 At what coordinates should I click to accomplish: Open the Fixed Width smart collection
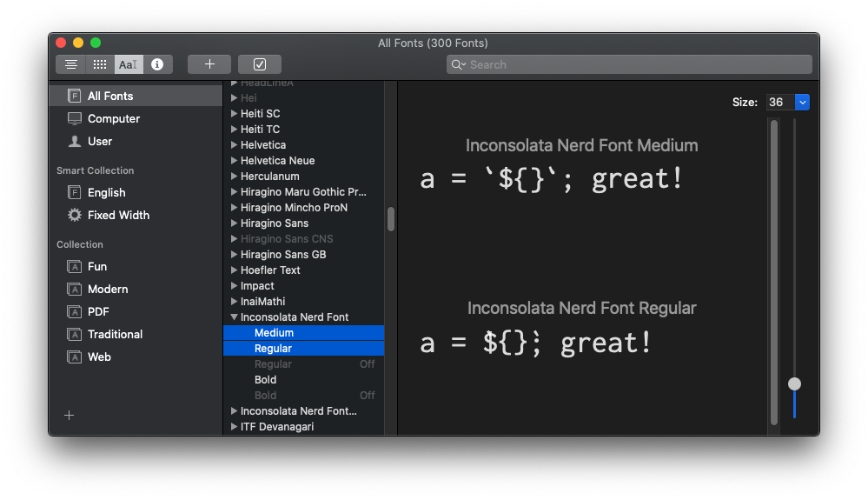pyautogui.click(x=136, y=215)
